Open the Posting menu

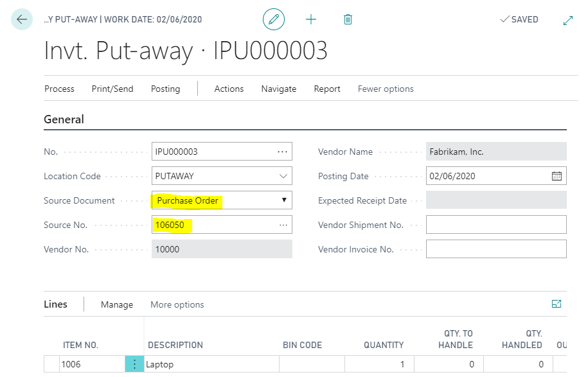click(x=165, y=89)
